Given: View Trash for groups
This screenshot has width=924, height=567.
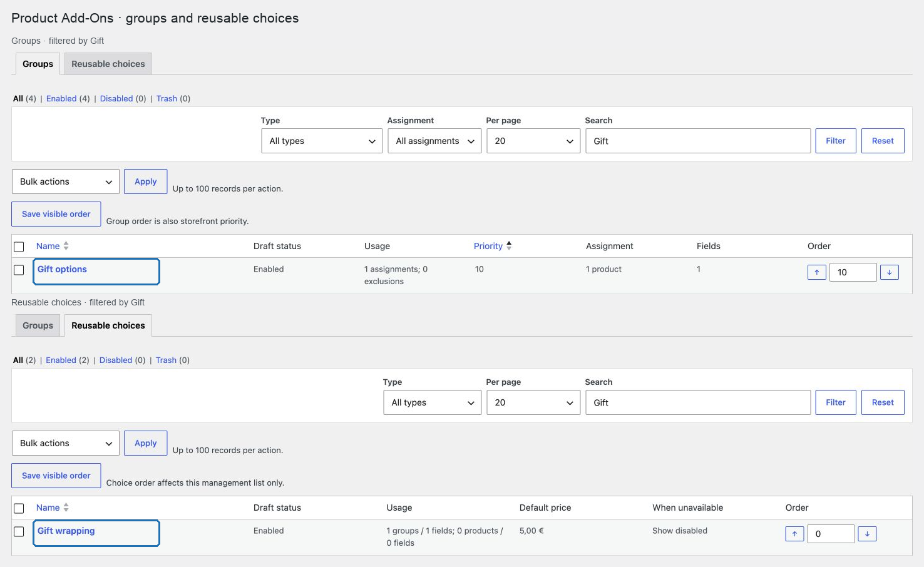Looking at the screenshot, I should tap(167, 98).
